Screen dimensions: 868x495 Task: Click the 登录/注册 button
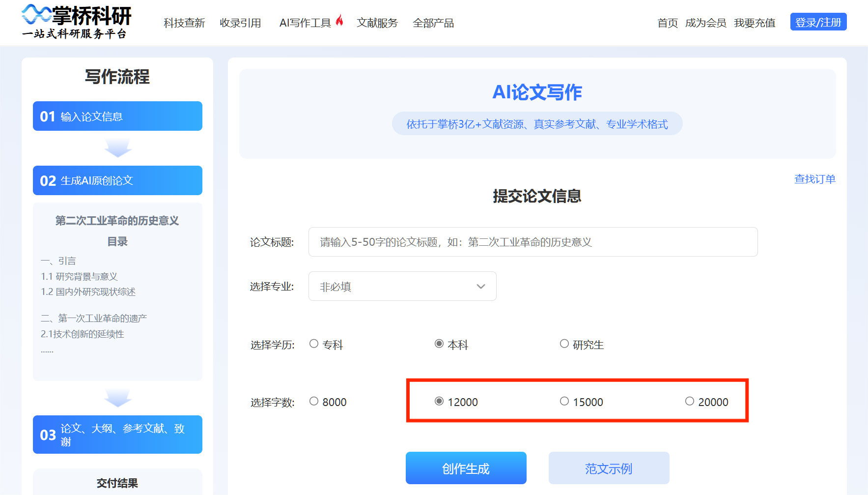pos(818,22)
